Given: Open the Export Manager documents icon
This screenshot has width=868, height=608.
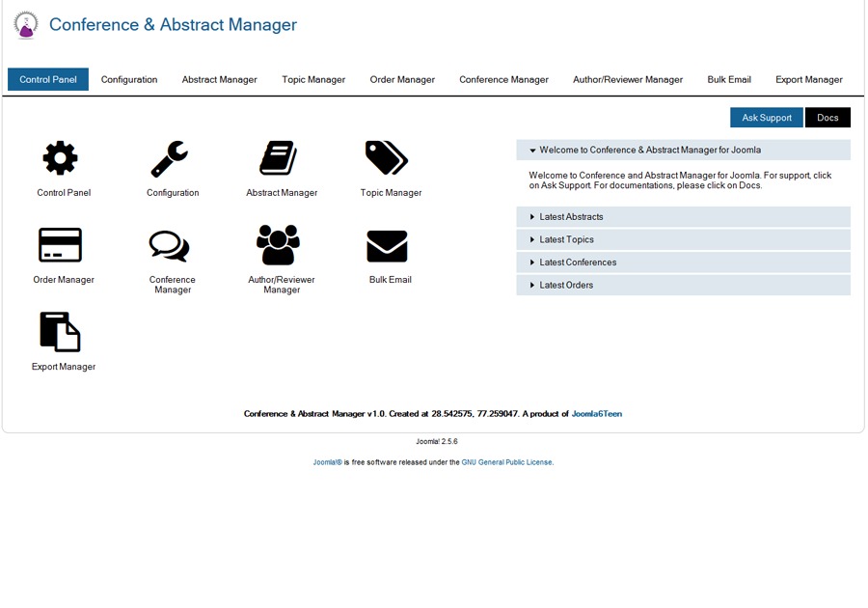Looking at the screenshot, I should click(x=61, y=332).
